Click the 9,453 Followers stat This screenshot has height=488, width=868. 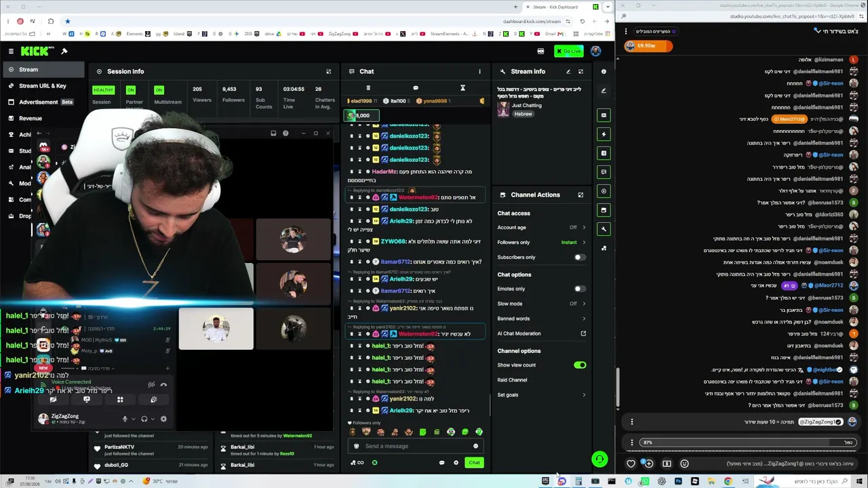click(233, 94)
